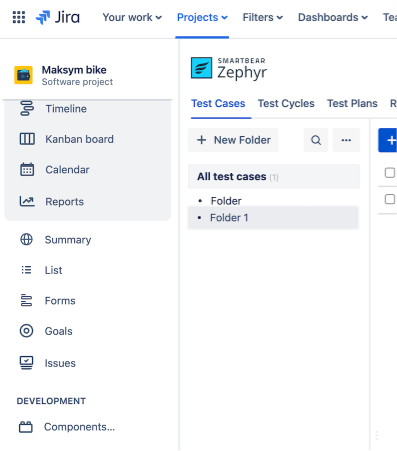The image size is (397, 451).
Task: Open the app switcher grid icon
Action: (x=19, y=17)
